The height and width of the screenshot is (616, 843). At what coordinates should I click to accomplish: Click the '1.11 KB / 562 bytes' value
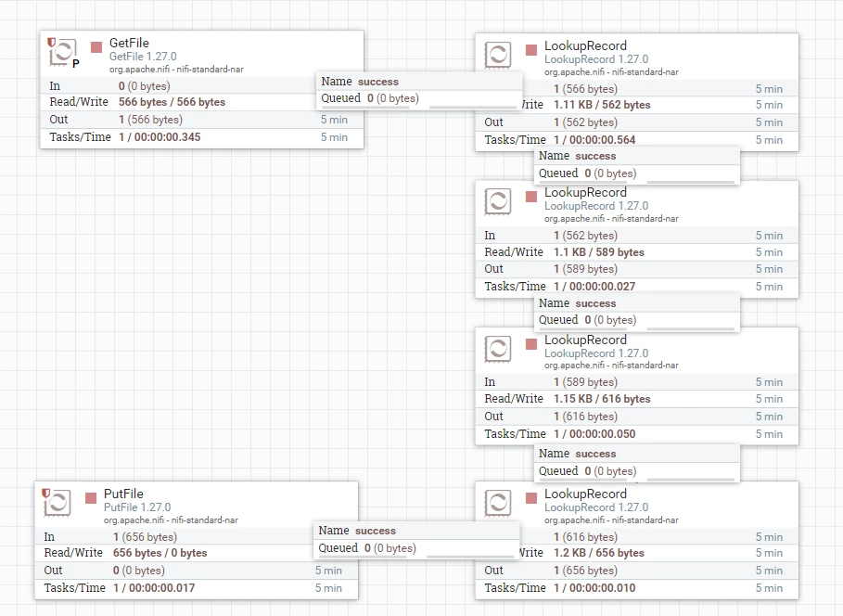pos(602,105)
